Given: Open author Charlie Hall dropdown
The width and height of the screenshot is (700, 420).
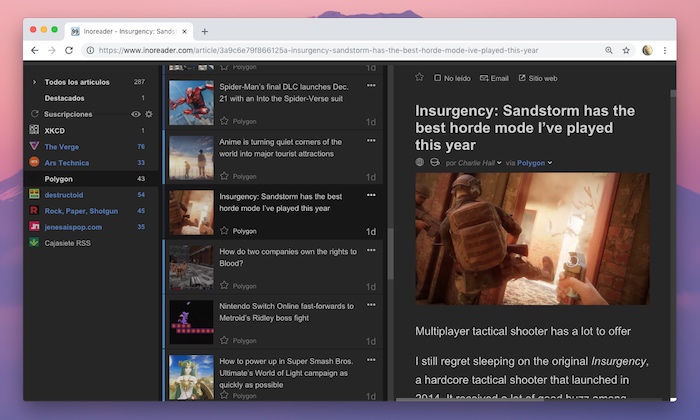Looking at the screenshot, I should [499, 163].
